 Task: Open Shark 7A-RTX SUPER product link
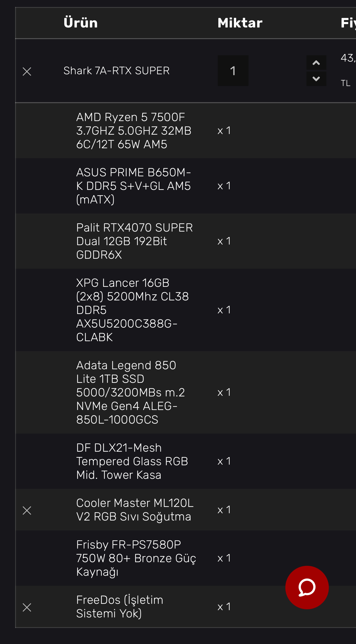coord(116,71)
